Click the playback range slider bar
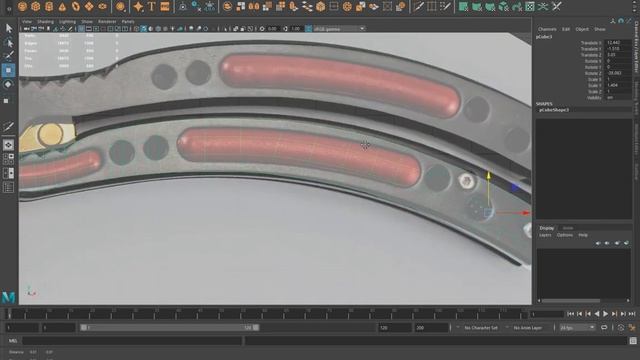The height and width of the screenshot is (360, 640). pyautogui.click(x=170, y=328)
